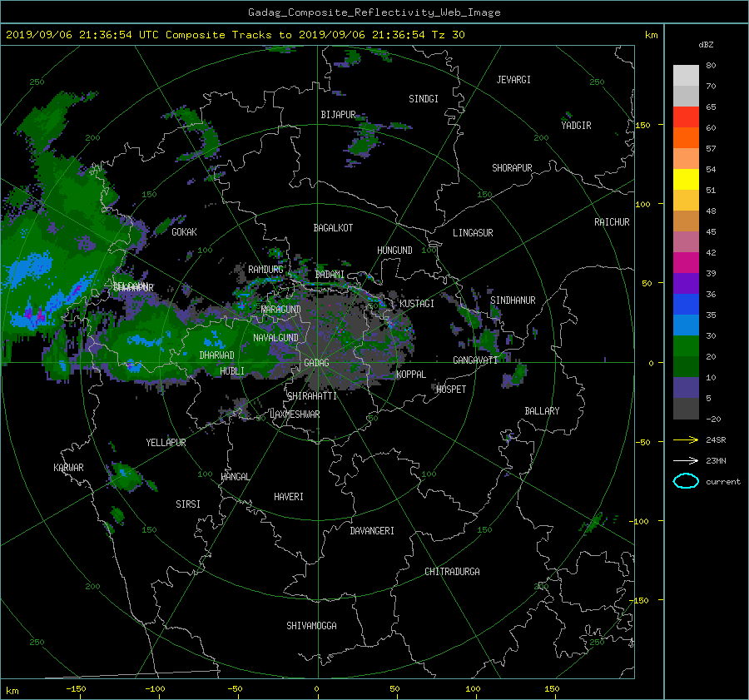Click the bright green 20-30 dBZ swatch
749x700 pixels.
click(686, 345)
